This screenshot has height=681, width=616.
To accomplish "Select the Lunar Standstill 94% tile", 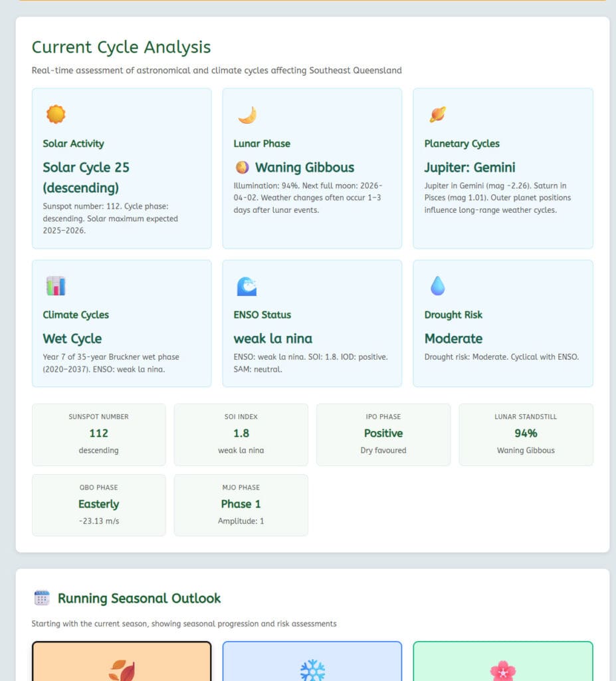I will click(x=526, y=434).
